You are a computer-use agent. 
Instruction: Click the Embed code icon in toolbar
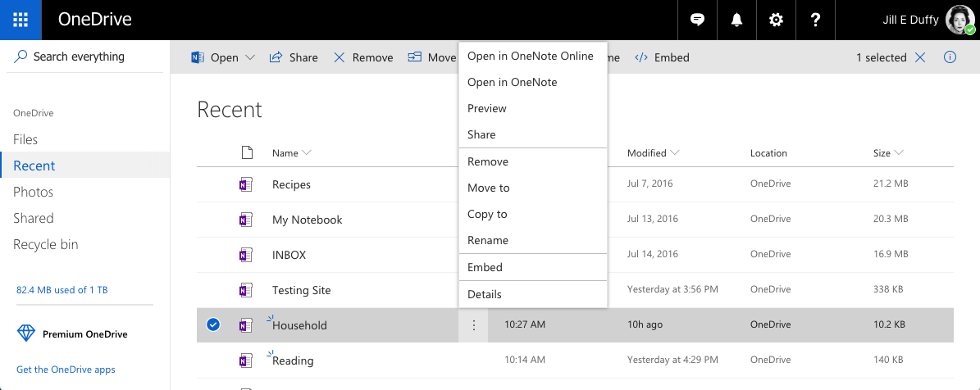point(641,57)
